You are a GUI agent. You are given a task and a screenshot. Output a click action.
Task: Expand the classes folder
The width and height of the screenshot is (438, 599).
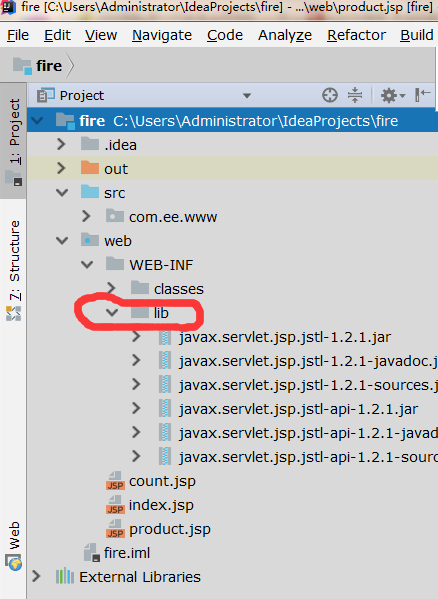pos(111,289)
